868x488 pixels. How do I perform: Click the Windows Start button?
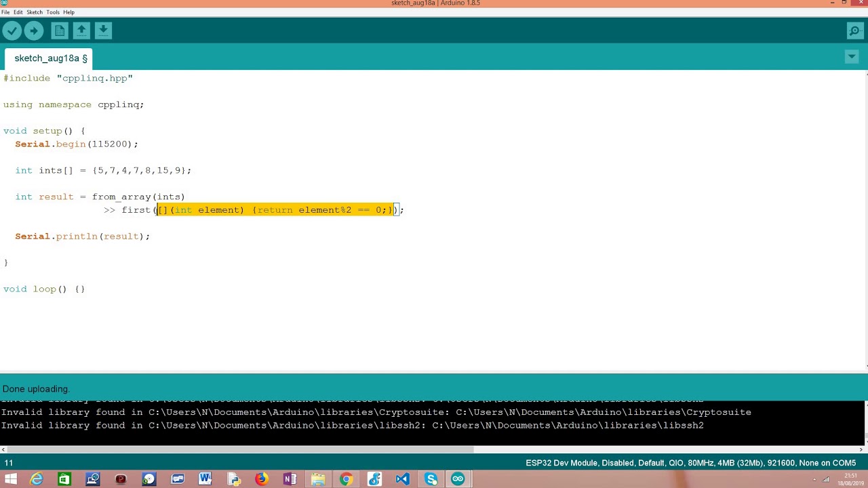click(11, 479)
